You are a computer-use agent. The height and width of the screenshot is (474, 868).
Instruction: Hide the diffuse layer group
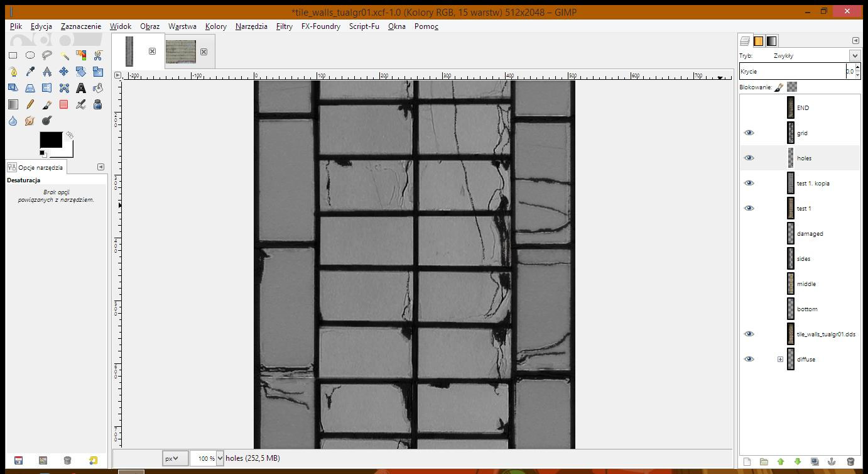[x=749, y=359]
